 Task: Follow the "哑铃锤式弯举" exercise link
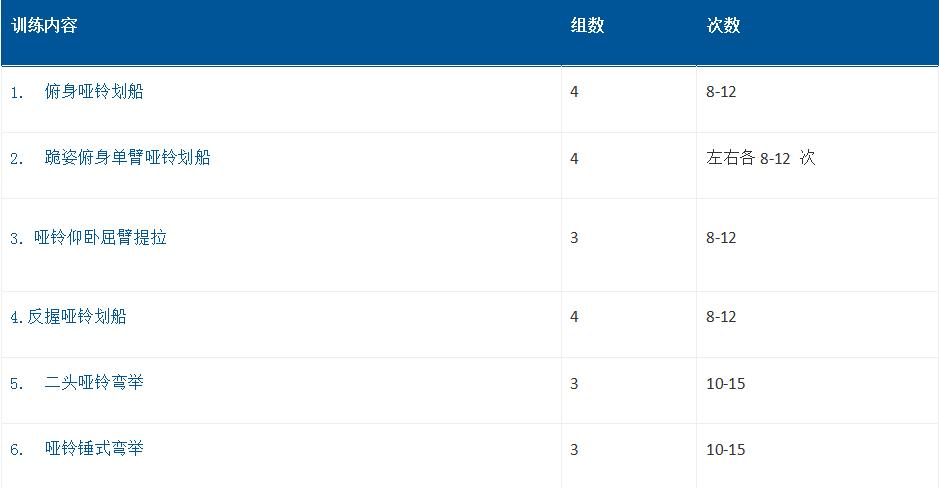(x=94, y=449)
